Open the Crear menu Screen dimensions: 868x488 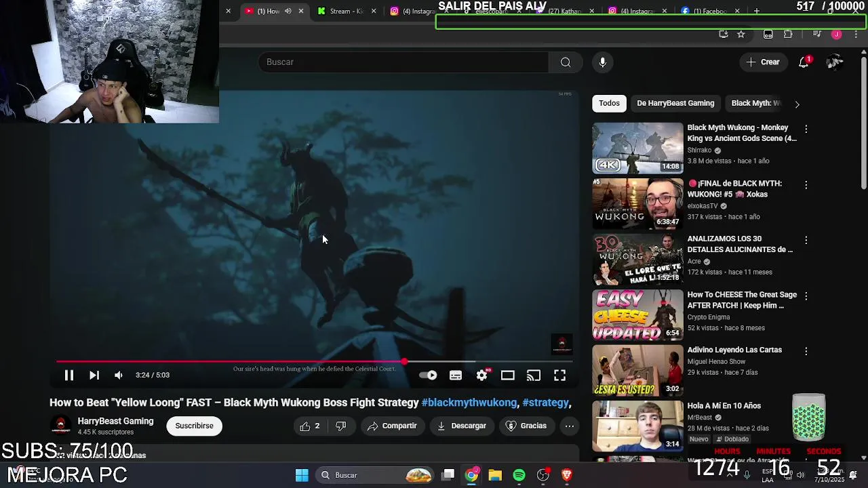[763, 62]
